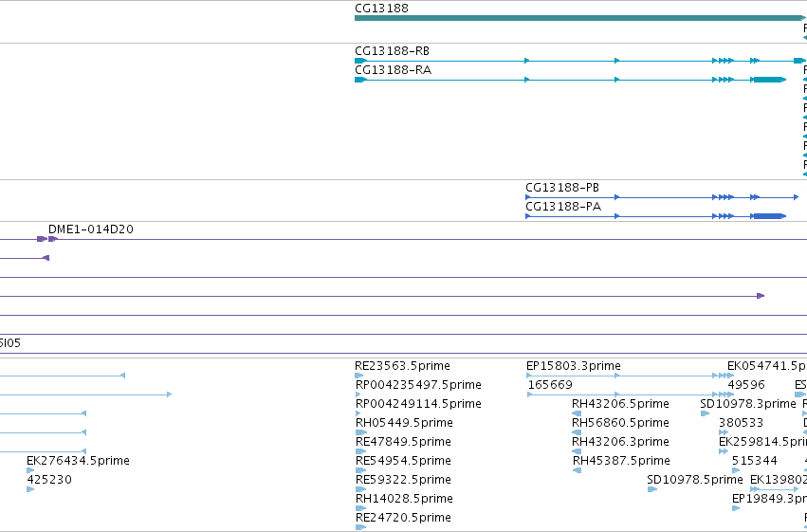The width and height of the screenshot is (807, 532).
Task: Select the RP004249114.5prime EST
Action: click(418, 404)
